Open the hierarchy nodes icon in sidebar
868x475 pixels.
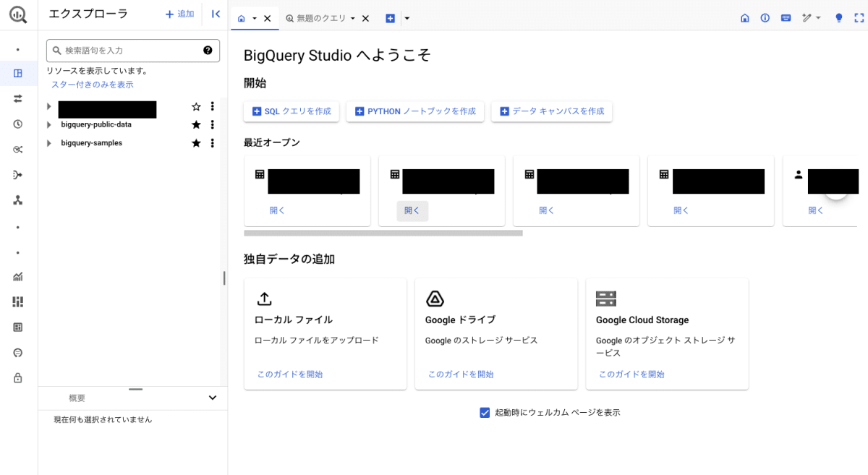coord(18,200)
